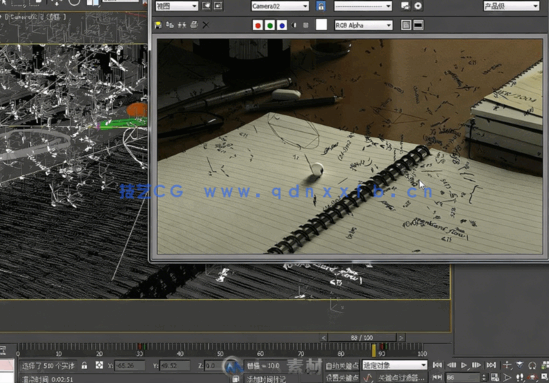Clone the rendered frame window
Image resolution: width=549 pixels, height=383 pixels.
pos(182,25)
